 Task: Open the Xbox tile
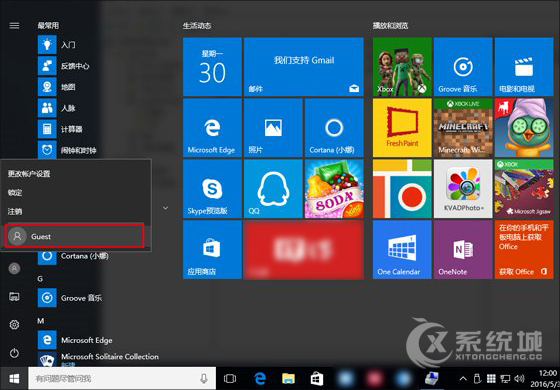(x=402, y=67)
